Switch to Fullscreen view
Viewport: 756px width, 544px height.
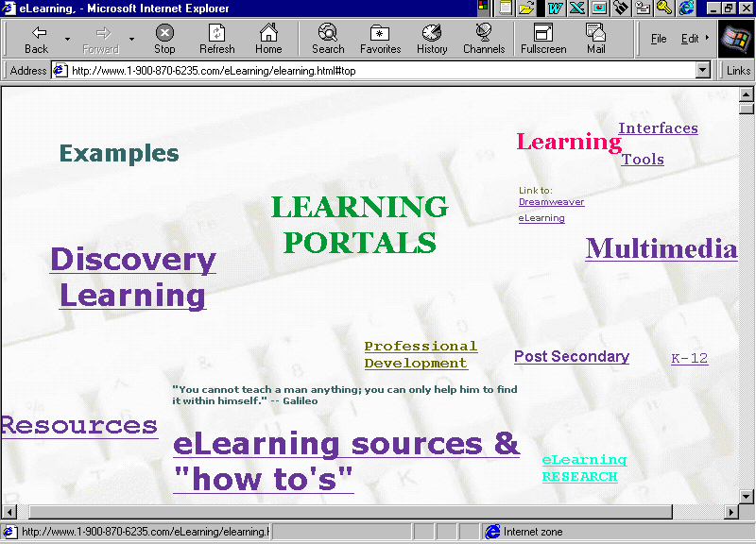(543, 40)
